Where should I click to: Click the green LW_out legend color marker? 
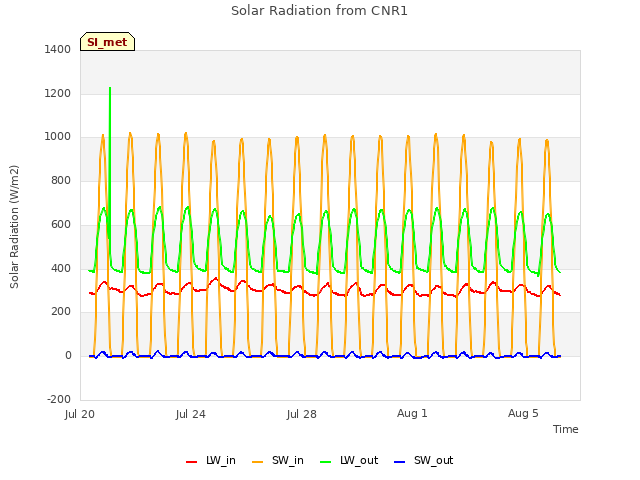pos(326,462)
